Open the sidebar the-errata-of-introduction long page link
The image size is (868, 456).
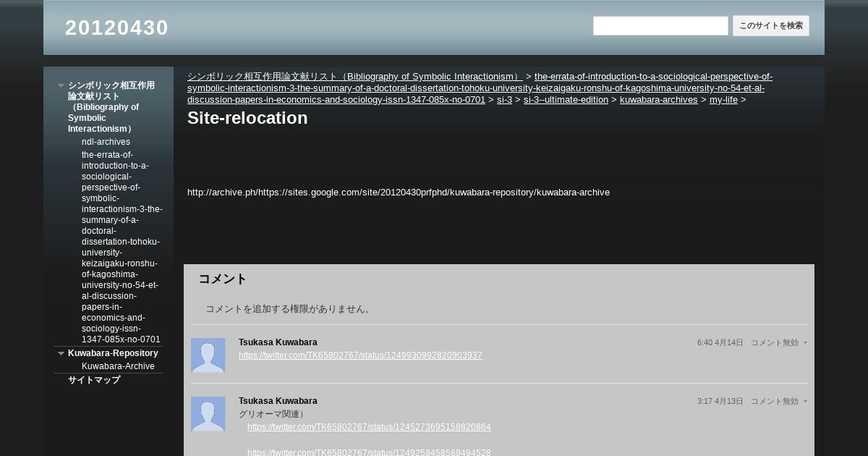[122, 247]
